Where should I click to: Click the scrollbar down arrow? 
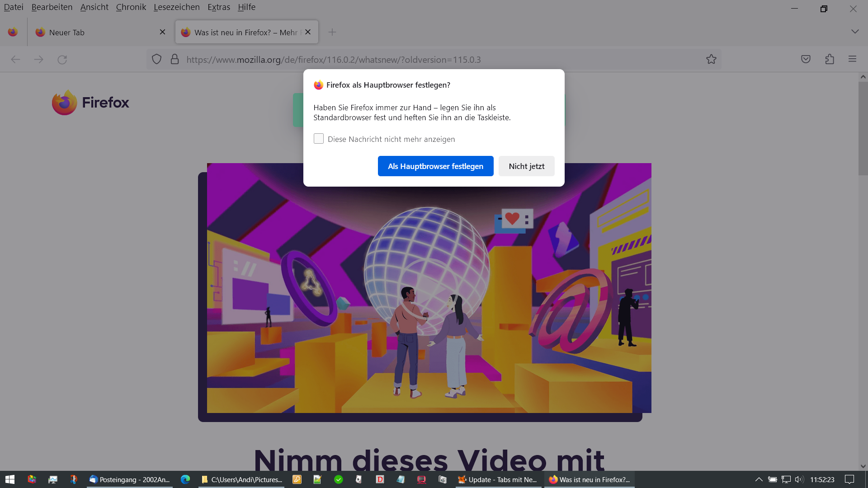(863, 466)
